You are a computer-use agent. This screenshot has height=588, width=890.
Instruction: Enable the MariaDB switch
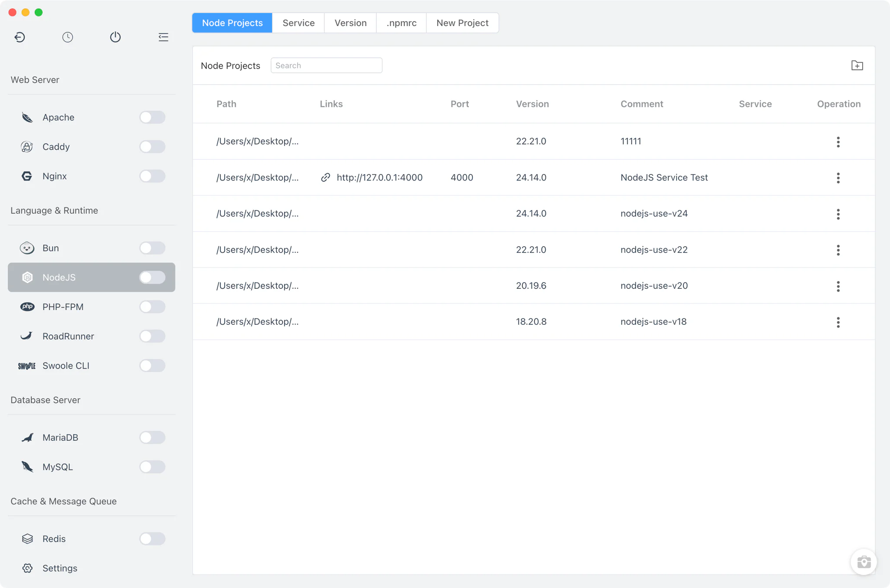pyautogui.click(x=152, y=437)
